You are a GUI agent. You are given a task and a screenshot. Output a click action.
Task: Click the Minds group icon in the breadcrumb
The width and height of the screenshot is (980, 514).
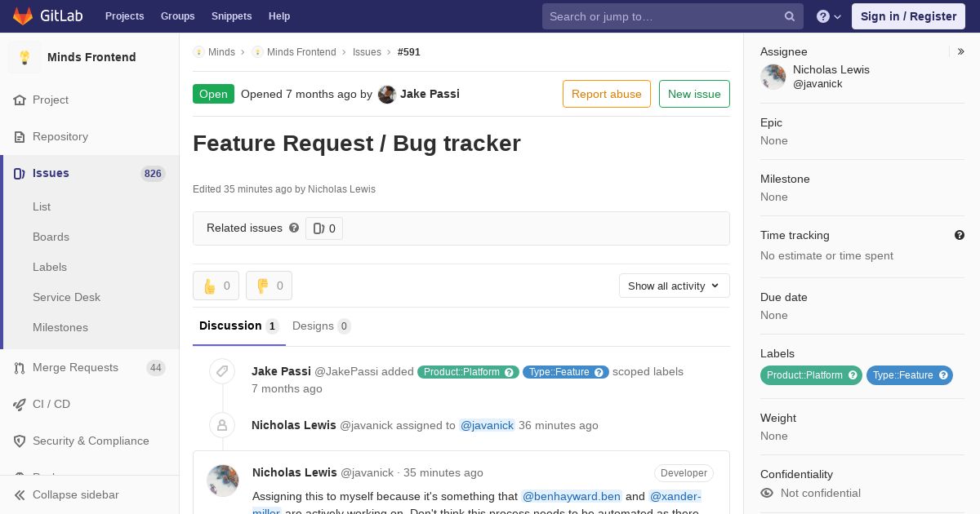point(198,52)
